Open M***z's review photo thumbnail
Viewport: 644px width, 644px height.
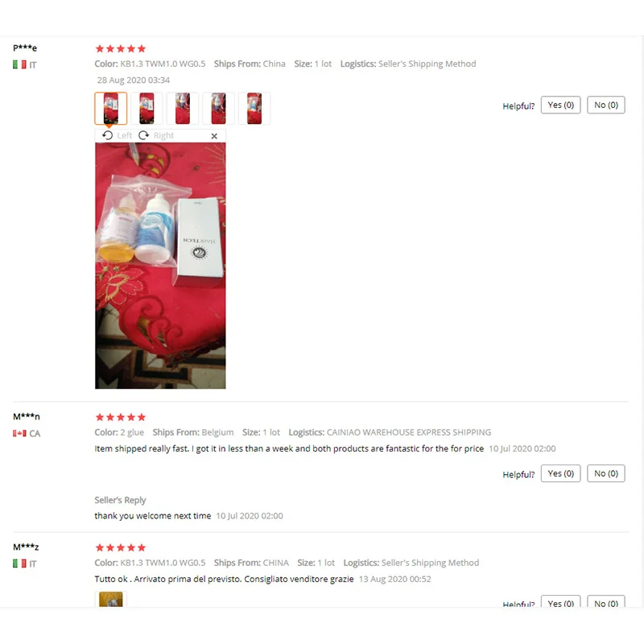coord(111,599)
